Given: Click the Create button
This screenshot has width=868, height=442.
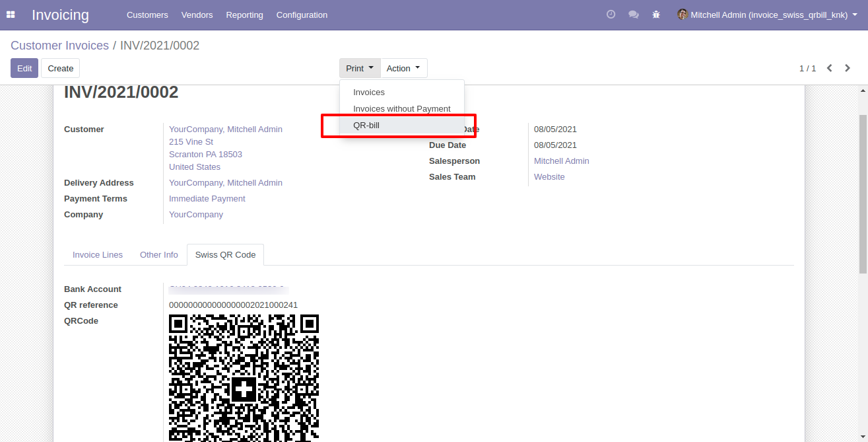Looking at the screenshot, I should (61, 68).
